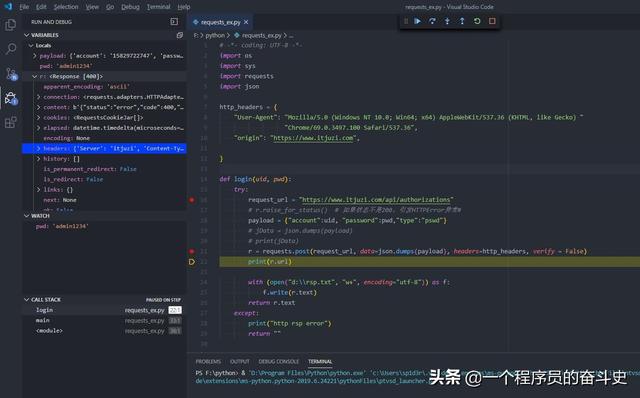Image resolution: width=640 pixels, height=398 pixels.
Task: Click the Restart debug button
Action: pyautogui.click(x=477, y=21)
